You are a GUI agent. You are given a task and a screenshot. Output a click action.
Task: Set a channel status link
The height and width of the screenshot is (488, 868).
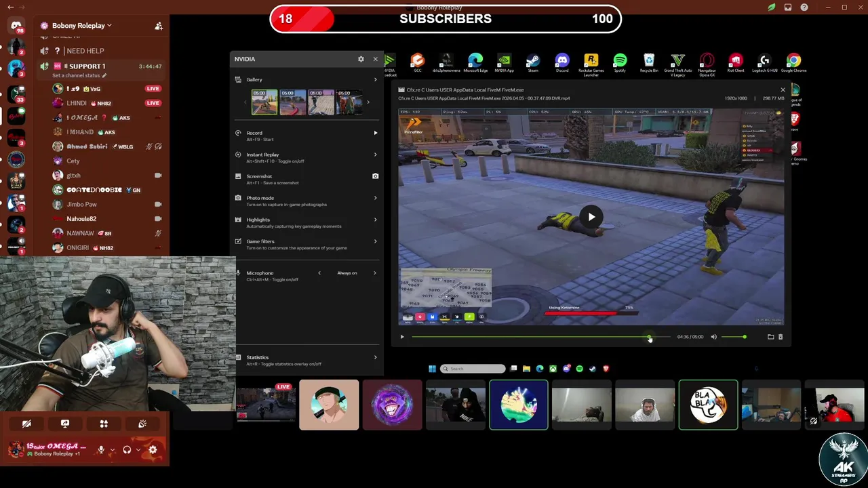click(x=79, y=76)
